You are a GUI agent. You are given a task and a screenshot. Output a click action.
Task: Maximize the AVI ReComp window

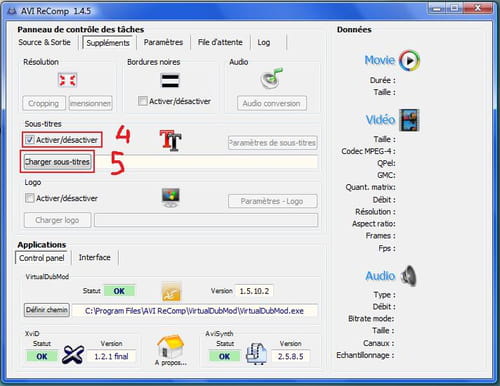pyautogui.click(x=454, y=8)
